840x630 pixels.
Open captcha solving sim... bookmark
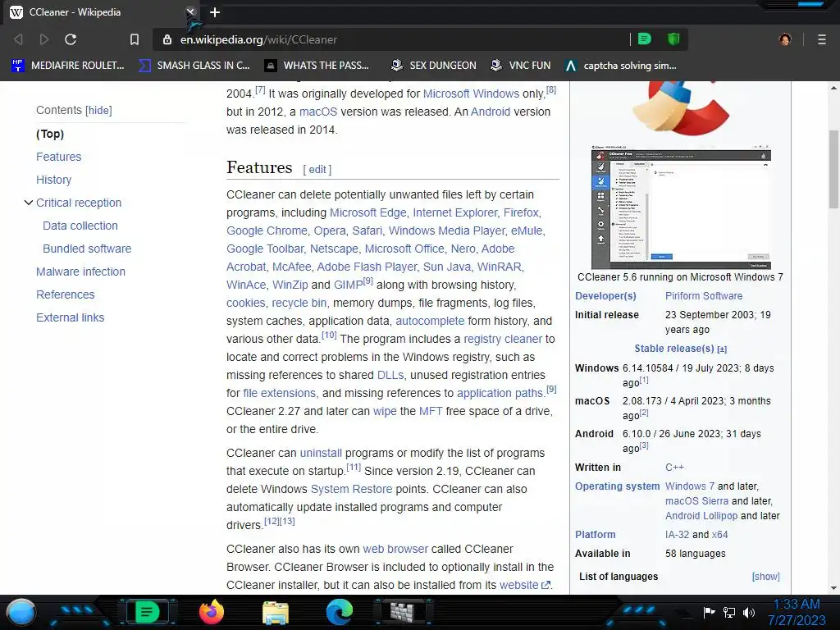click(621, 66)
